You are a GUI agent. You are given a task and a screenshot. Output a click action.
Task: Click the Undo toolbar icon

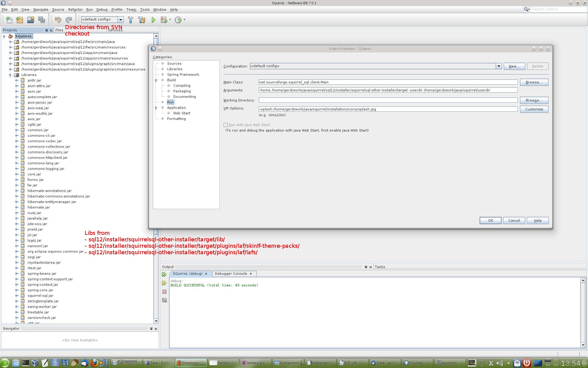pos(58,20)
